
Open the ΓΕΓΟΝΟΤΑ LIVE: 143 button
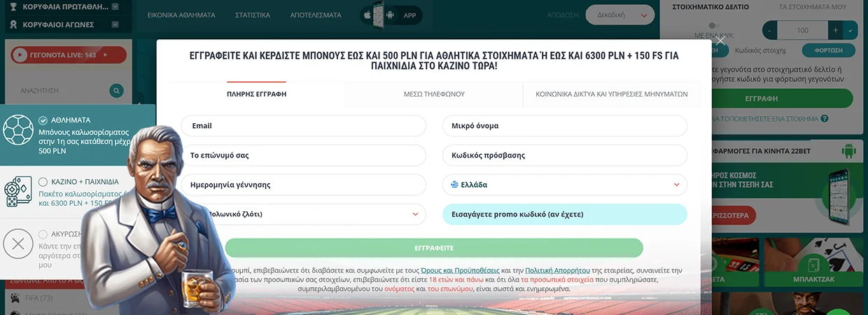(69, 55)
